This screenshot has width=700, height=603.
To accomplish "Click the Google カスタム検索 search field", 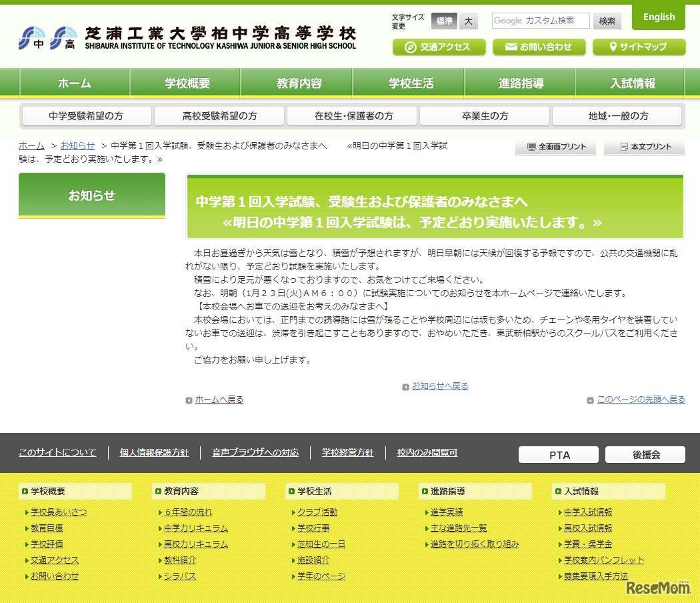I will [540, 21].
